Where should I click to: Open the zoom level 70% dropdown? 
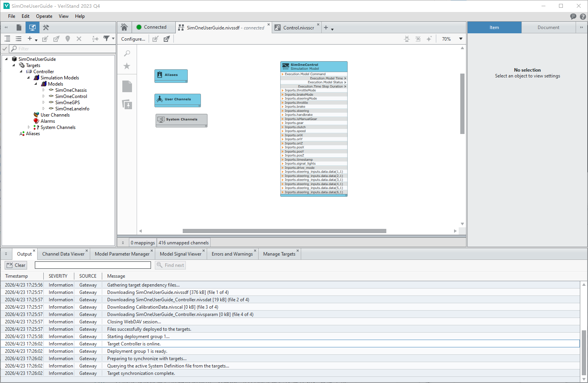click(461, 39)
